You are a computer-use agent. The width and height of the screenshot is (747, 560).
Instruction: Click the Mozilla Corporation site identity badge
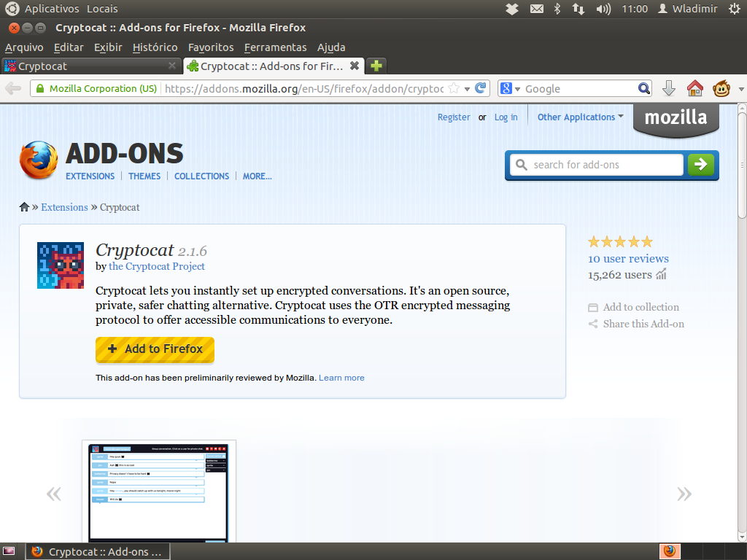(x=96, y=88)
